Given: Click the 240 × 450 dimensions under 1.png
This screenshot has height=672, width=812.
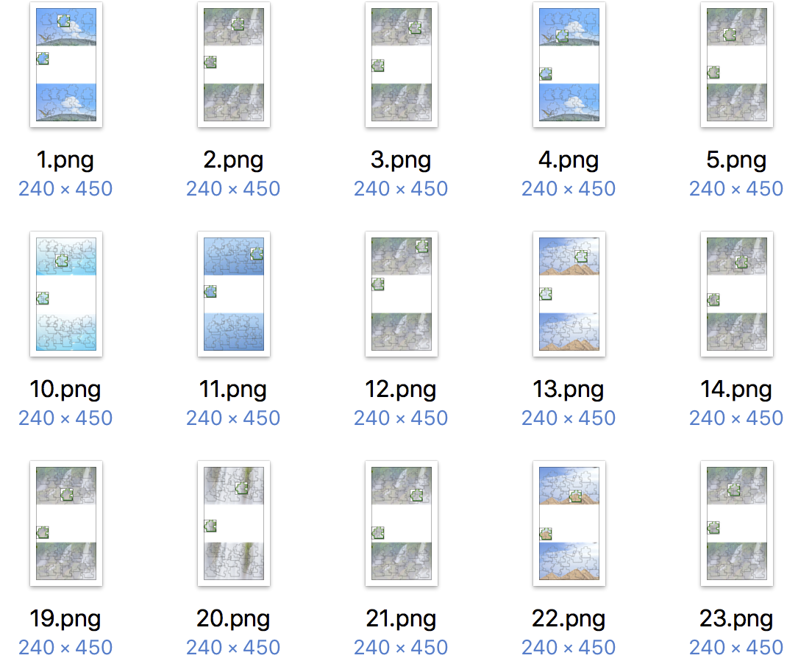Looking at the screenshot, I should tap(65, 189).
